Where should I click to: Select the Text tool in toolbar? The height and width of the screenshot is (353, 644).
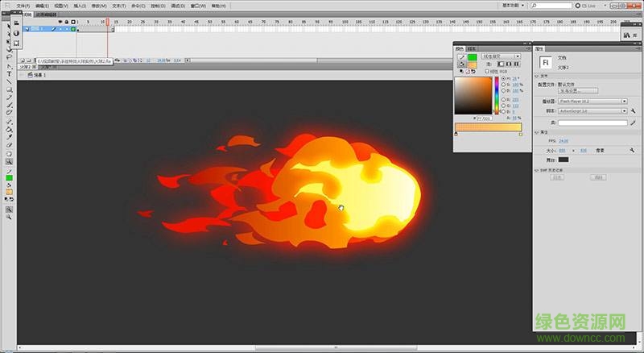pyautogui.click(x=9, y=73)
